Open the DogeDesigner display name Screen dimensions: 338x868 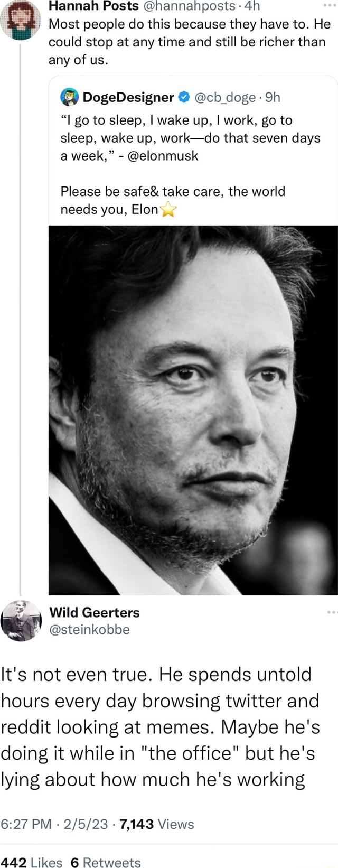(128, 97)
